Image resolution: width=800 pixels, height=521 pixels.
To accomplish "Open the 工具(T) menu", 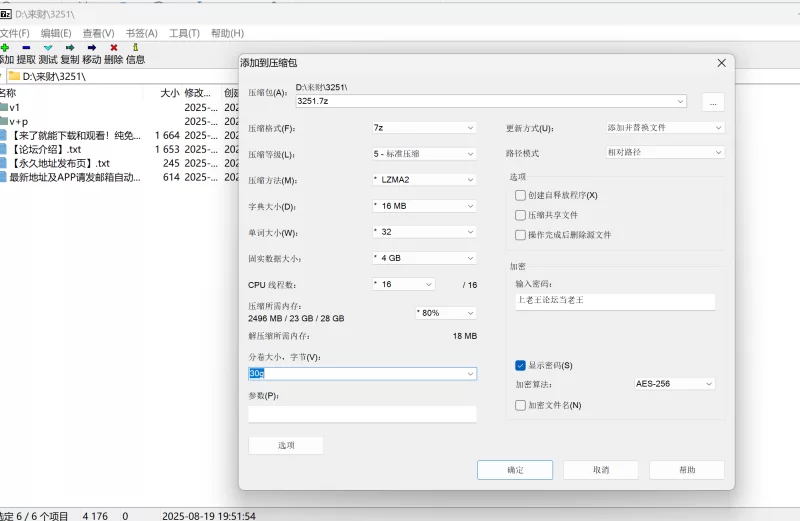I will coord(184,33).
